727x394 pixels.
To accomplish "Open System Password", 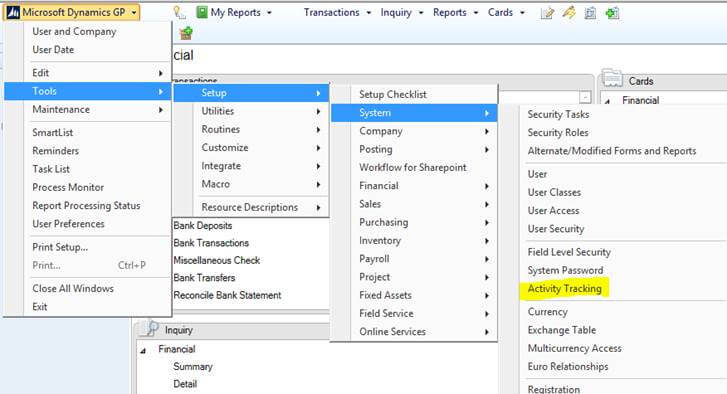I will (565, 270).
